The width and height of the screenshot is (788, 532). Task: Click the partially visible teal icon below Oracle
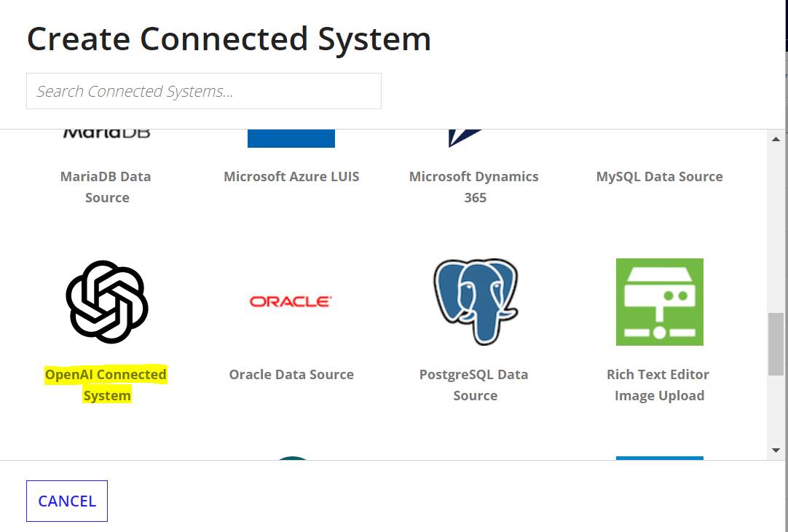coord(291,458)
